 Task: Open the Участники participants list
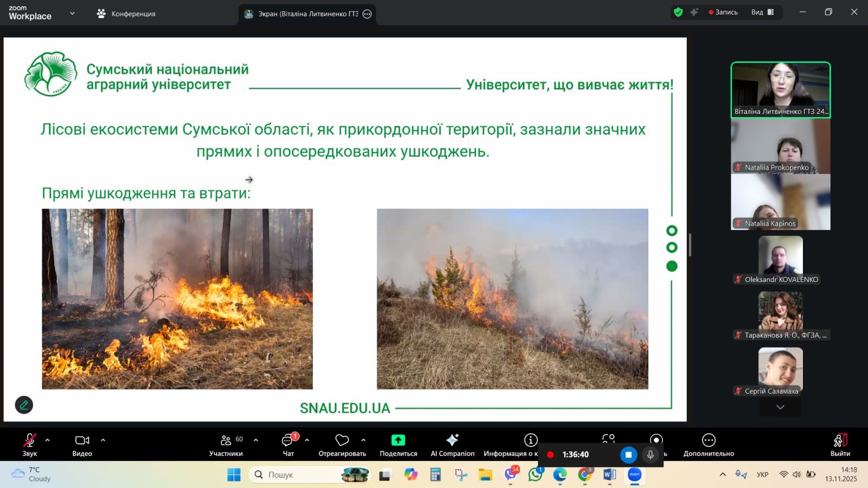(226, 440)
